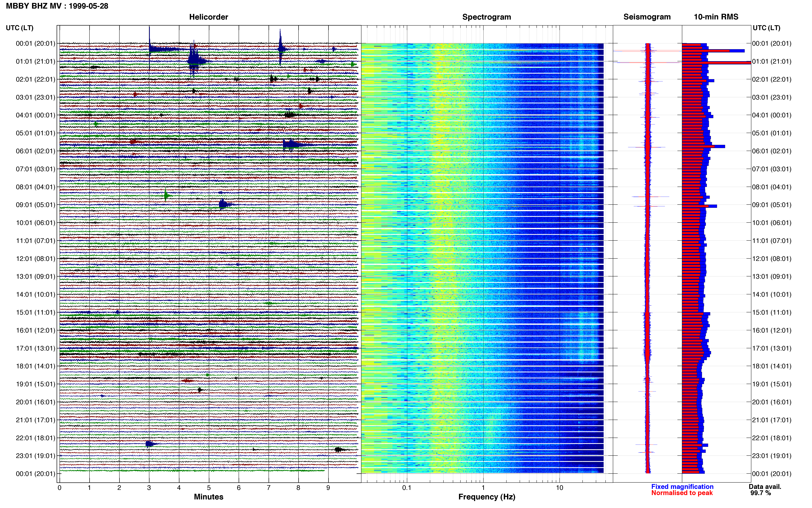Click the 'Fixed magnification' legend text
Screen dimensions: 812x508
[682, 487]
